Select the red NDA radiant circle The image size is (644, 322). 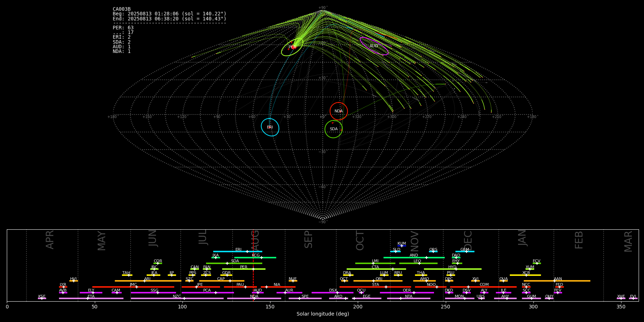pyautogui.click(x=339, y=111)
